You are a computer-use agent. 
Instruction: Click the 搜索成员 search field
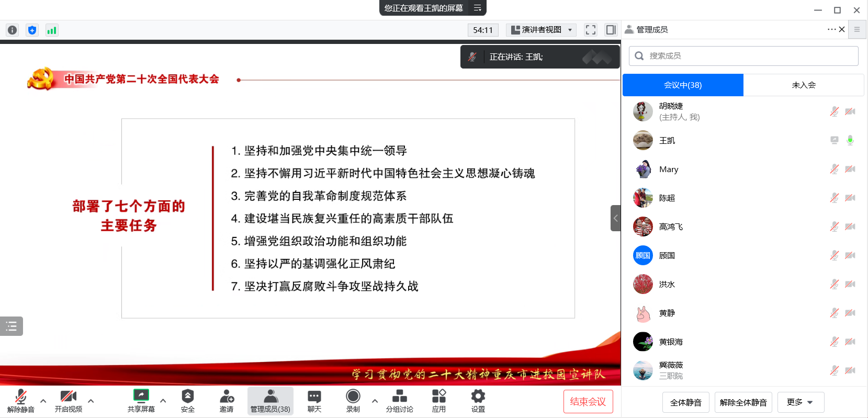[743, 56]
